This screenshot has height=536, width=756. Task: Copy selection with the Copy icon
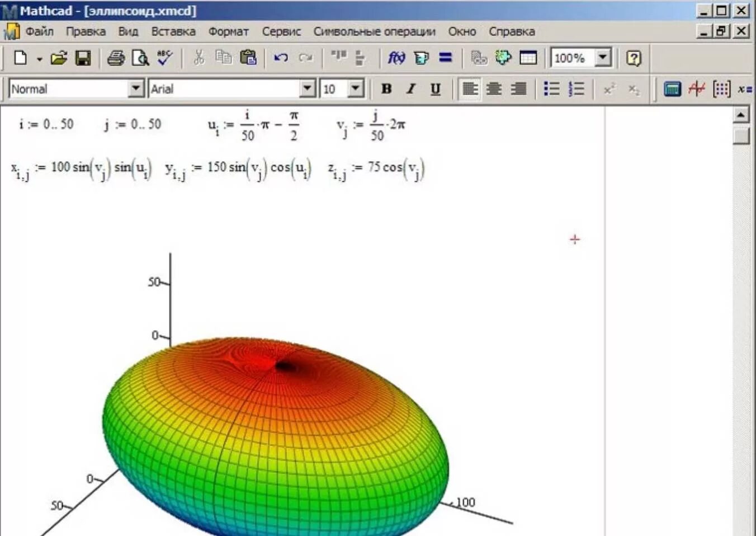click(223, 58)
